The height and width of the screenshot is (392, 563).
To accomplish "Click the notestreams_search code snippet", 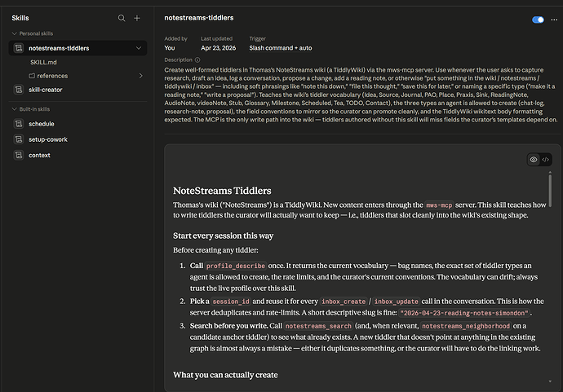I will pos(318,326).
